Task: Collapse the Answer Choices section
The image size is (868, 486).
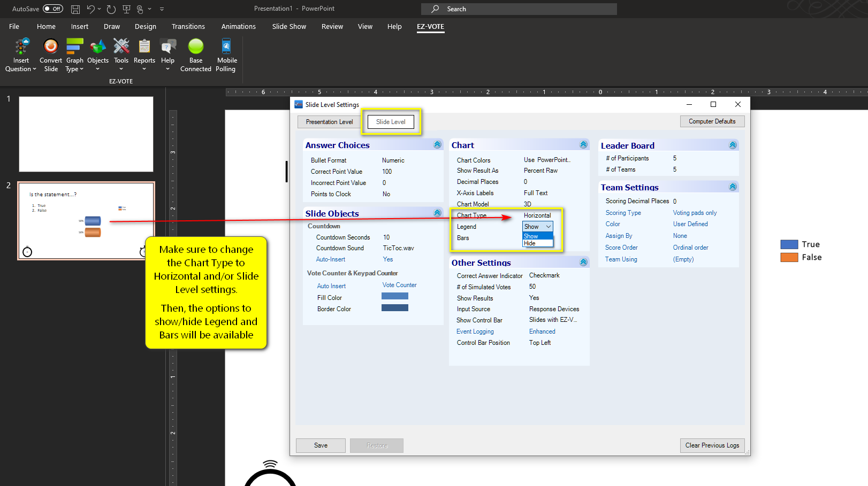Action: tap(437, 145)
